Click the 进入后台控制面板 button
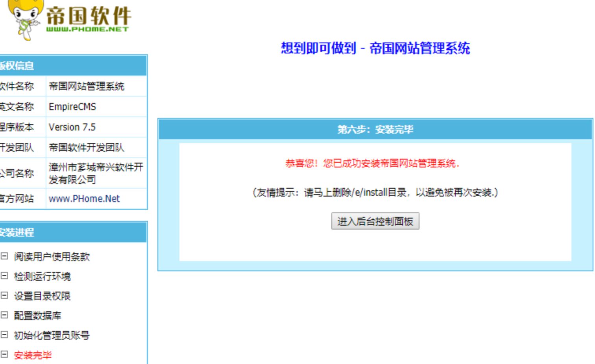This screenshot has width=595, height=364. 375,221
